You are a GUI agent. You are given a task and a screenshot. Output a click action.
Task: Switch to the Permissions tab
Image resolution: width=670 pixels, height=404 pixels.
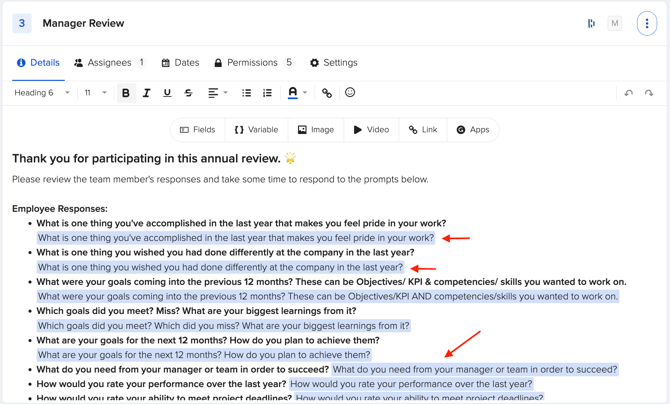click(x=254, y=63)
